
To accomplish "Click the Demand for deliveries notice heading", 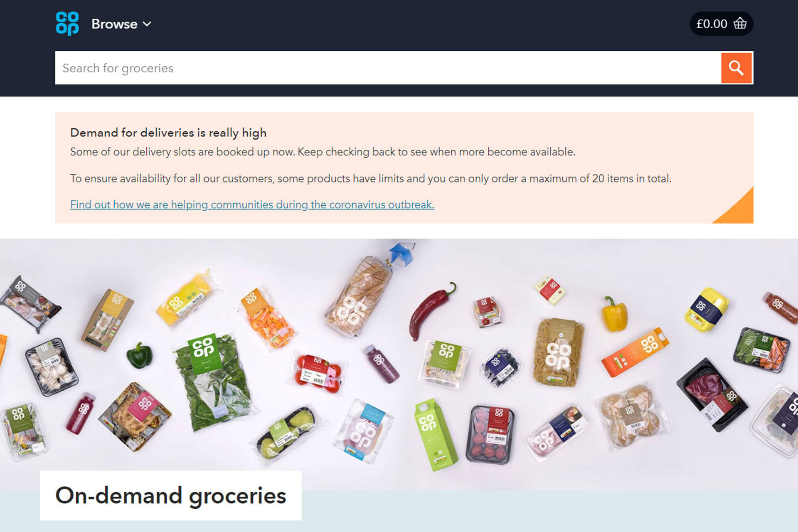I will coord(168,133).
